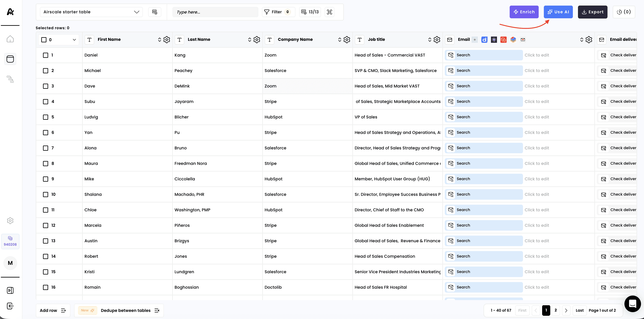Click the Export button
Screen dimensions: 644x319
click(592, 12)
